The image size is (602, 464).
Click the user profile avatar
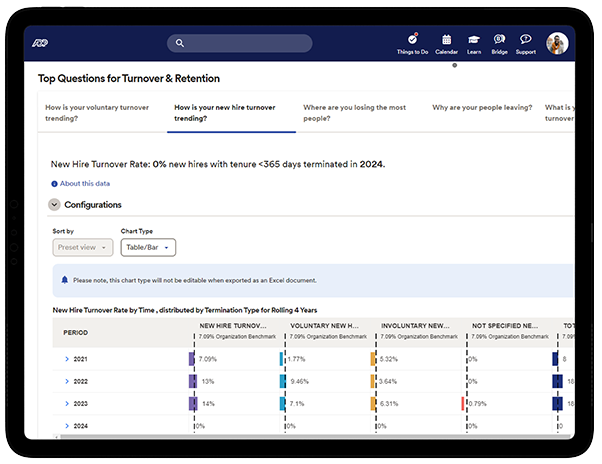(557, 43)
